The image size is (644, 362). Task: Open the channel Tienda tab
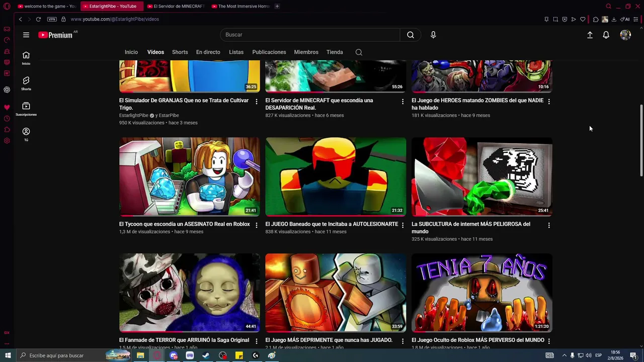[x=335, y=52]
